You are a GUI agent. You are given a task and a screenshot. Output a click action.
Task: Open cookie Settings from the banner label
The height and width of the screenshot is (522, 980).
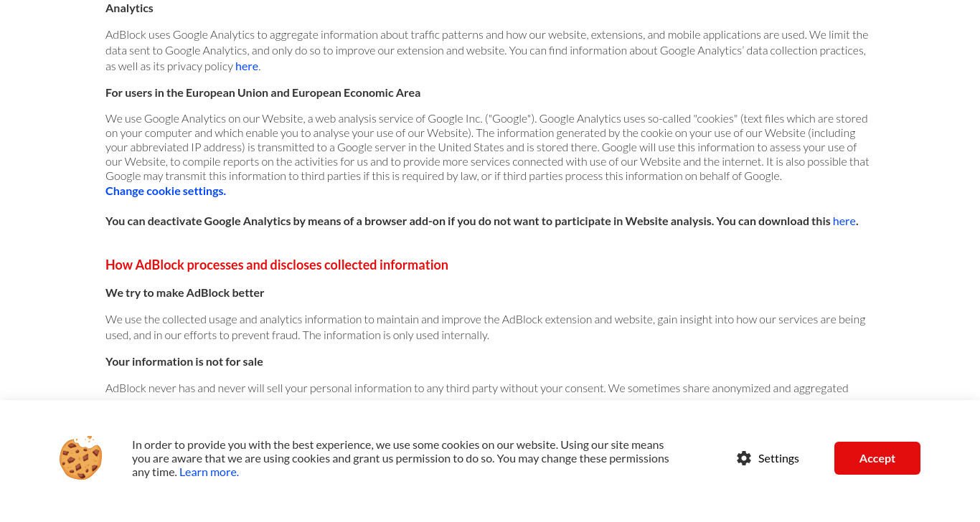pyautogui.click(x=778, y=458)
